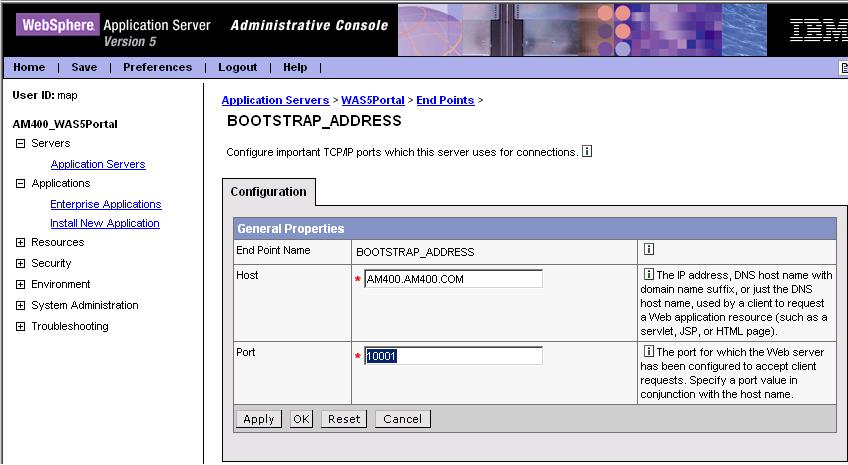Click the End Point Name label

tap(273, 250)
